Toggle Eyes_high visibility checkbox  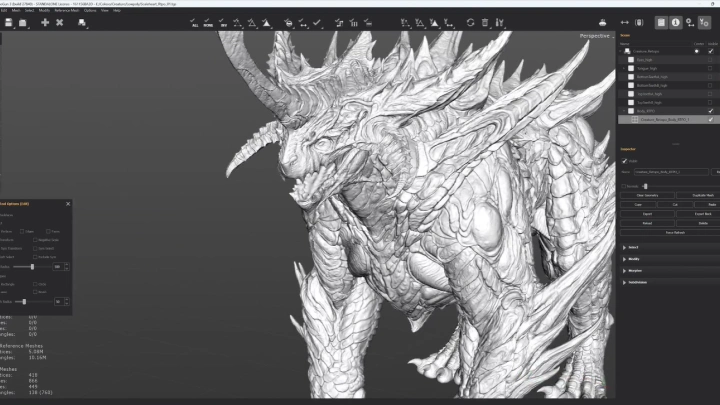[x=710, y=60]
